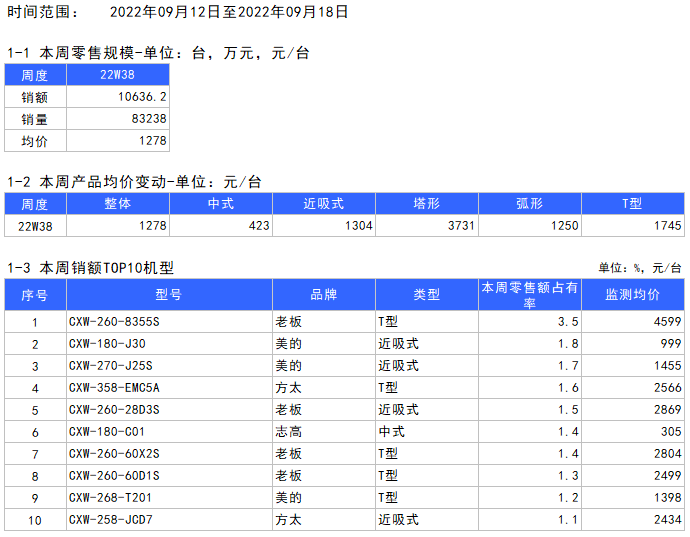Select model CXW-180-J30
The height and width of the screenshot is (537, 690).
[107, 344]
